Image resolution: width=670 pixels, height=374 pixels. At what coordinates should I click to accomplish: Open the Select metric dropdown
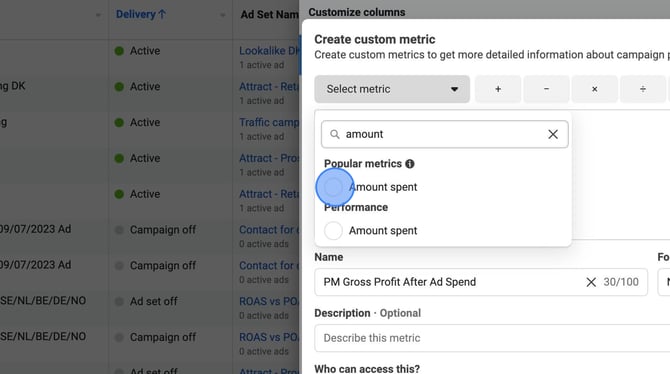pos(392,89)
